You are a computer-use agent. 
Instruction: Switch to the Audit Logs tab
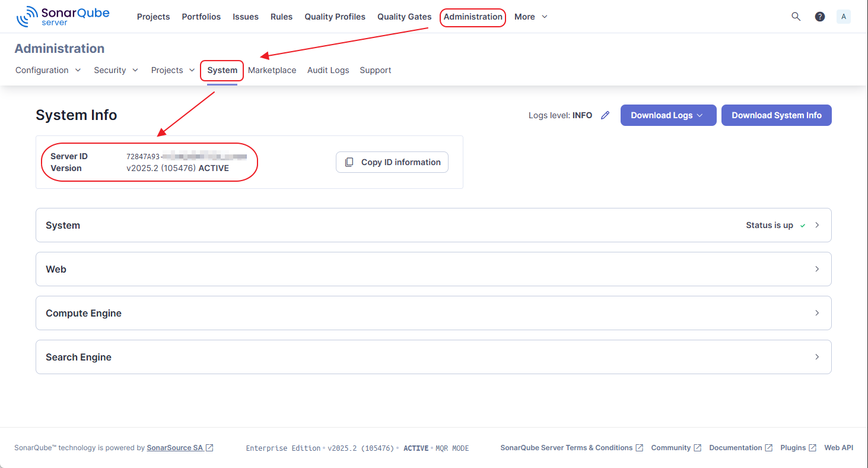pos(328,70)
